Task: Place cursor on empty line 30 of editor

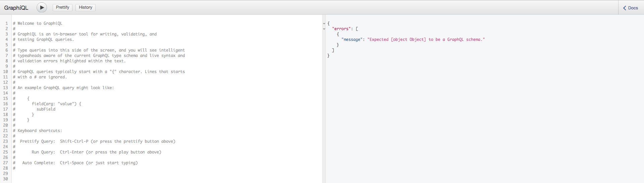Action: (167, 179)
